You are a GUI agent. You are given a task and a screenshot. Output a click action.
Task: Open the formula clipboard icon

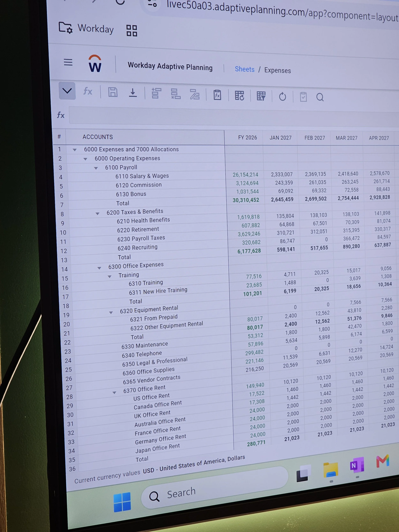tap(217, 95)
